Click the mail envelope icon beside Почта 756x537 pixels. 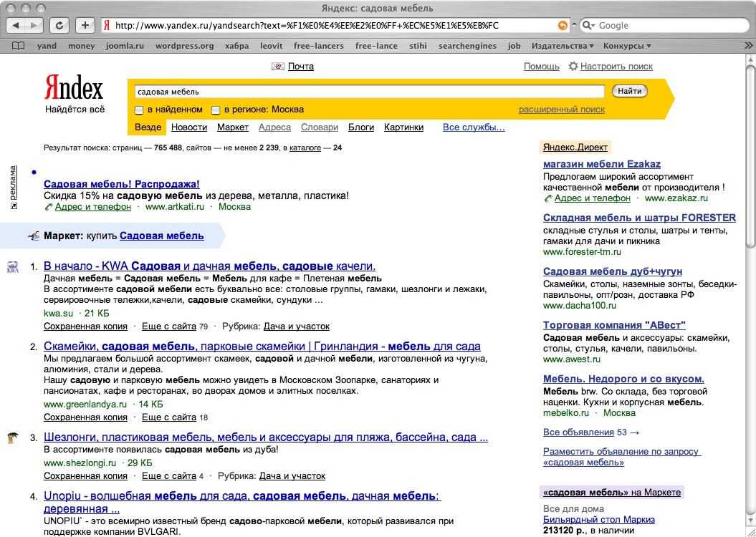click(278, 67)
